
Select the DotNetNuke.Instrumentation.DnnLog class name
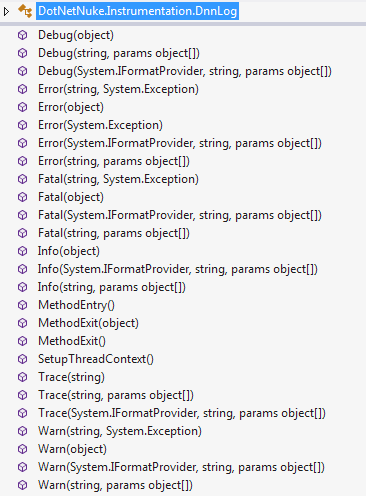(x=137, y=11)
